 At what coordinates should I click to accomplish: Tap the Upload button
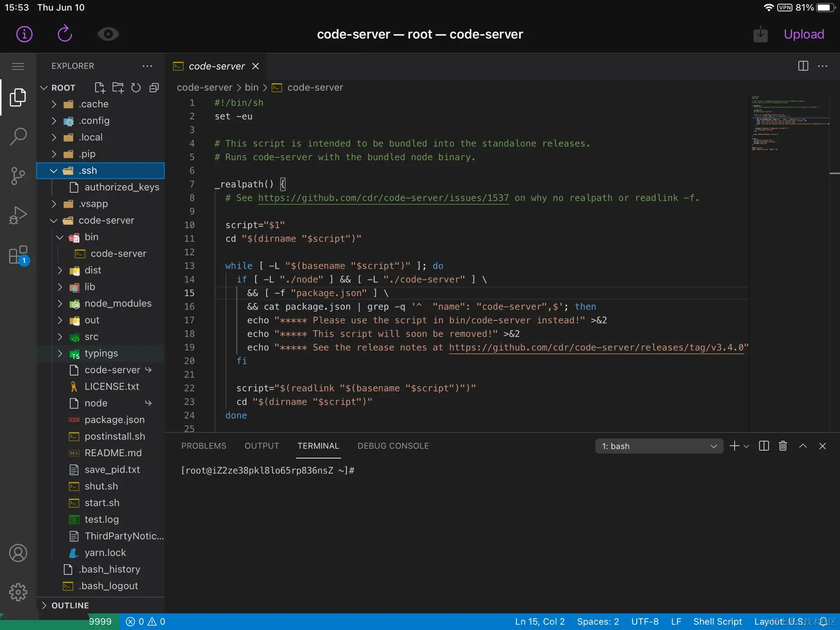804,34
